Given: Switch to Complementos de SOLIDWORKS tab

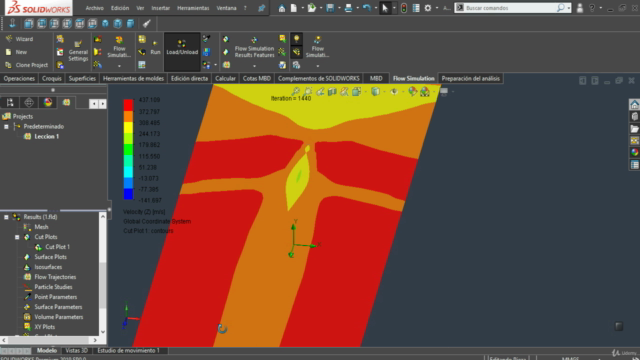Looking at the screenshot, I should (319, 78).
